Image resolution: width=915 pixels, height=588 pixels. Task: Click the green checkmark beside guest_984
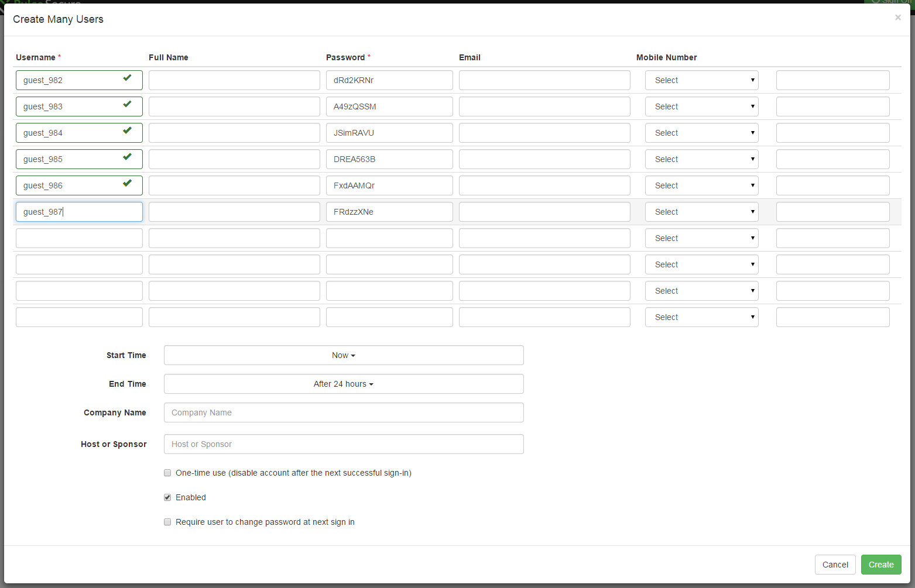(x=127, y=130)
